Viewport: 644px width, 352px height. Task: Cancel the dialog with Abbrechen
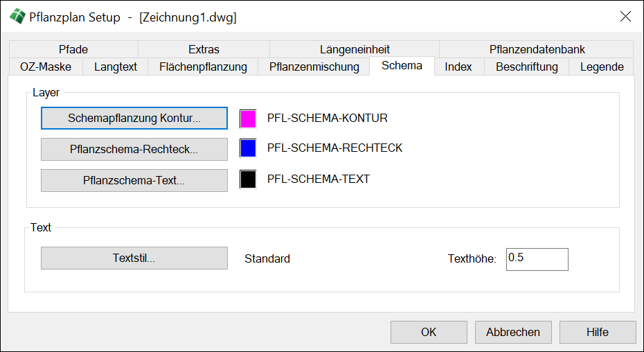coord(513,332)
